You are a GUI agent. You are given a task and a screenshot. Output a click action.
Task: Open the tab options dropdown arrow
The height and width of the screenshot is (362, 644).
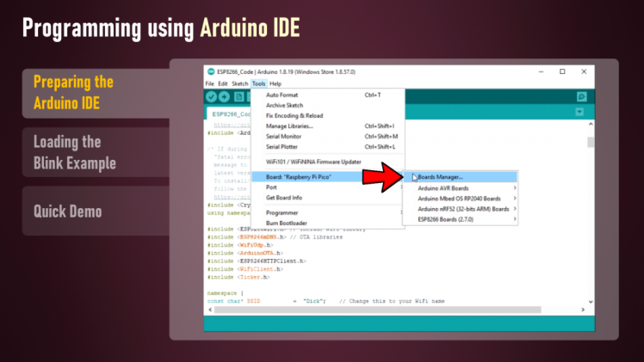(x=579, y=112)
